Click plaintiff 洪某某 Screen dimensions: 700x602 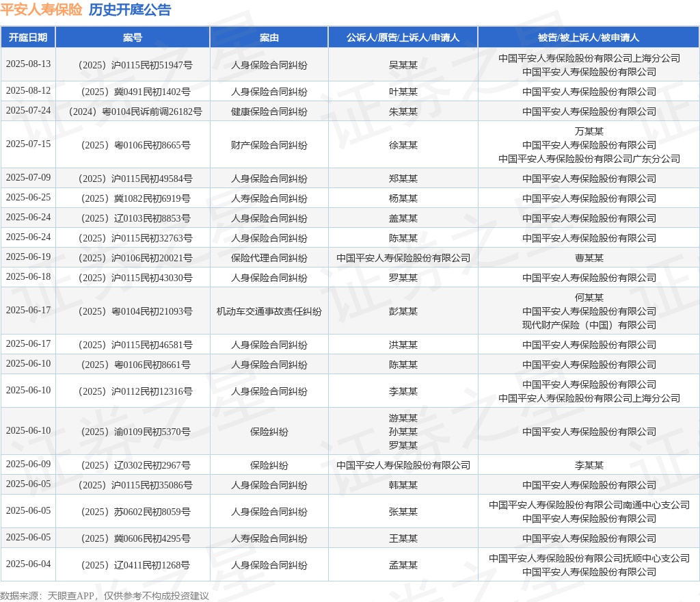coord(403,345)
